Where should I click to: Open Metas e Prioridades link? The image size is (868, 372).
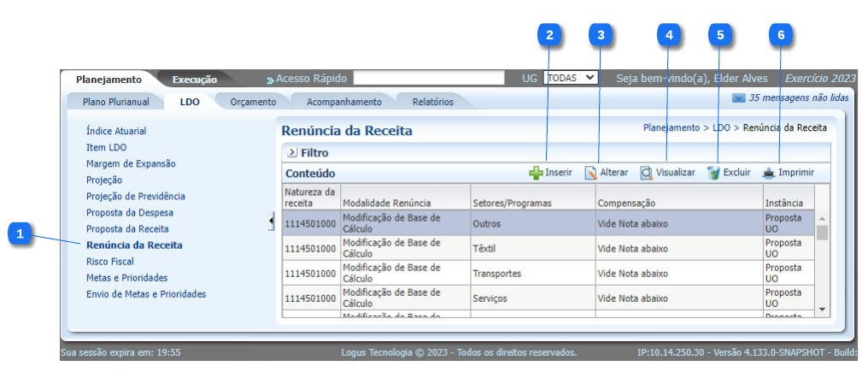126,278
